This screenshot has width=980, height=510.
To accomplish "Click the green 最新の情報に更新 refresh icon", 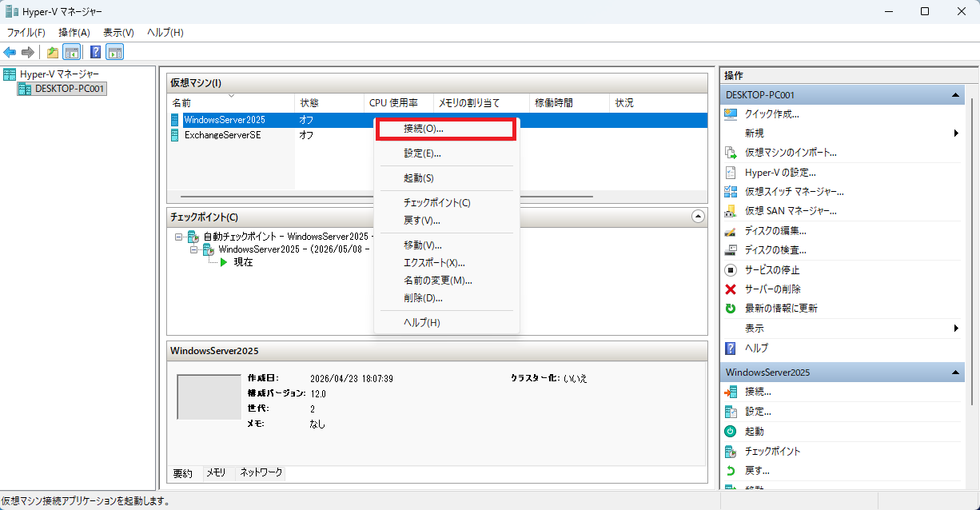I will point(730,309).
